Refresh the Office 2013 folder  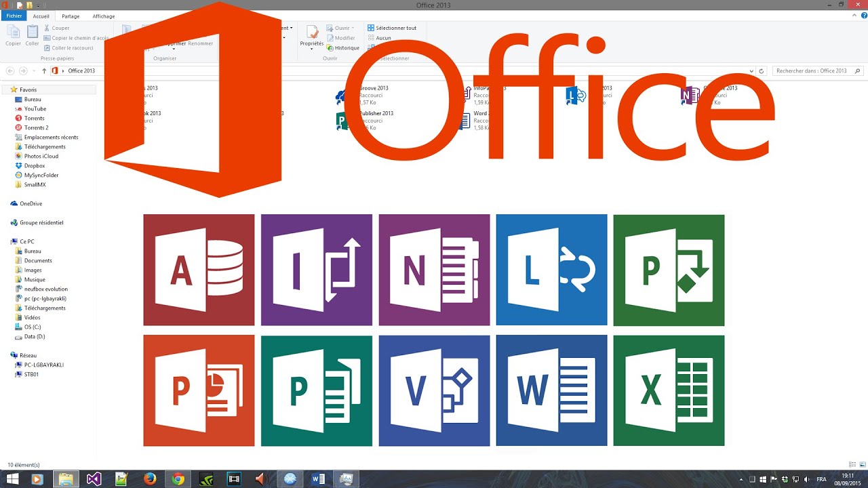[x=762, y=70]
